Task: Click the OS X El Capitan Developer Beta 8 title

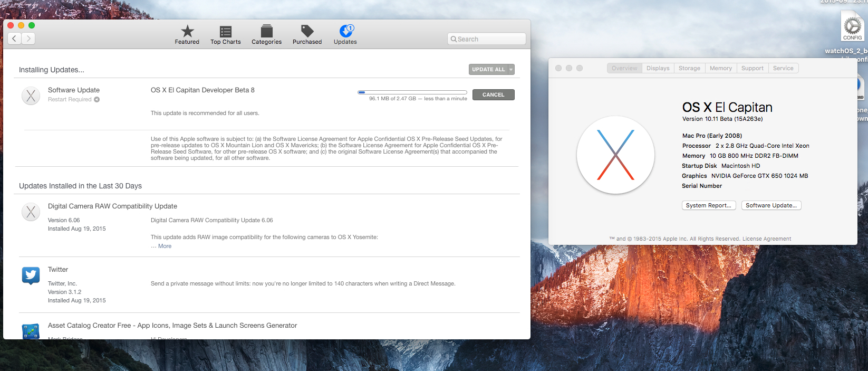Action: pos(202,90)
